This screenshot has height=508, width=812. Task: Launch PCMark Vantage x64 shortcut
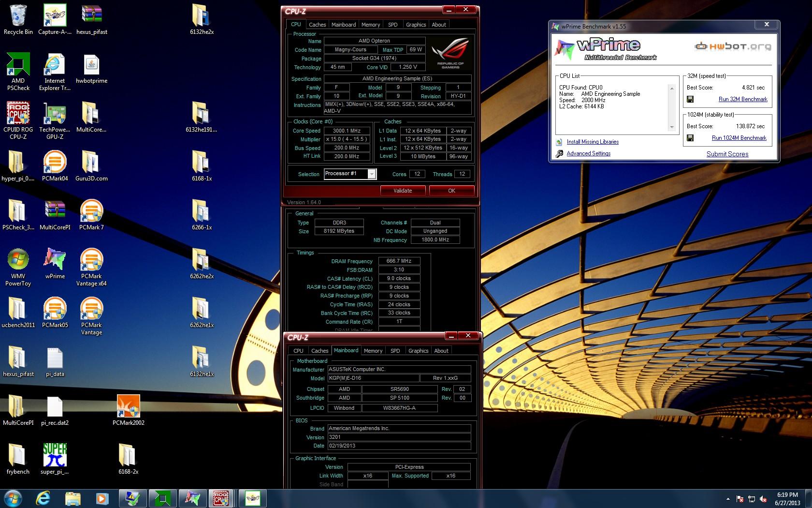coord(91,267)
